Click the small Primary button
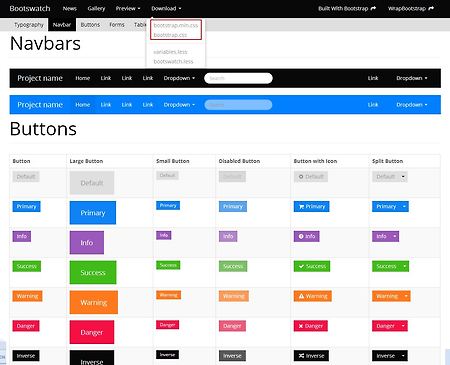Viewport: 450px width, 365px height. (168, 205)
